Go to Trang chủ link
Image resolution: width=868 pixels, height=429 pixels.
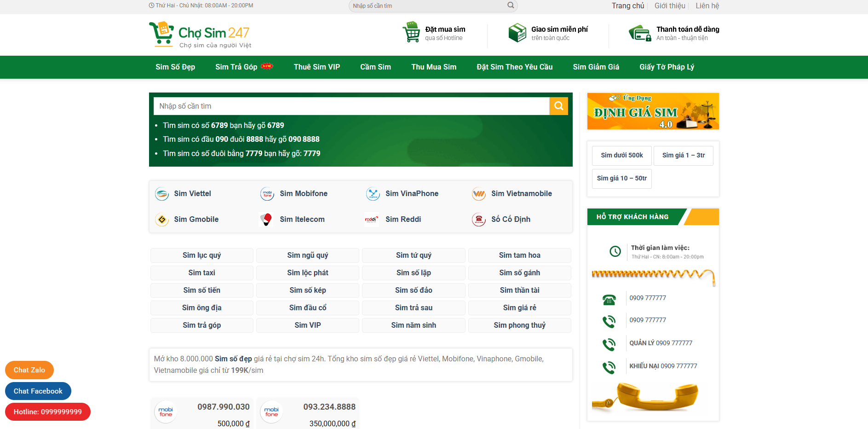tap(628, 6)
